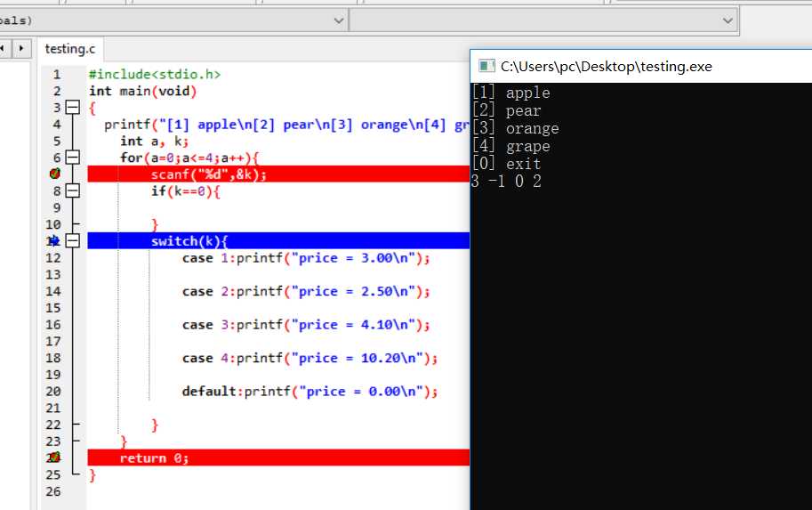Click '[0] exit' in the console output

506,164
